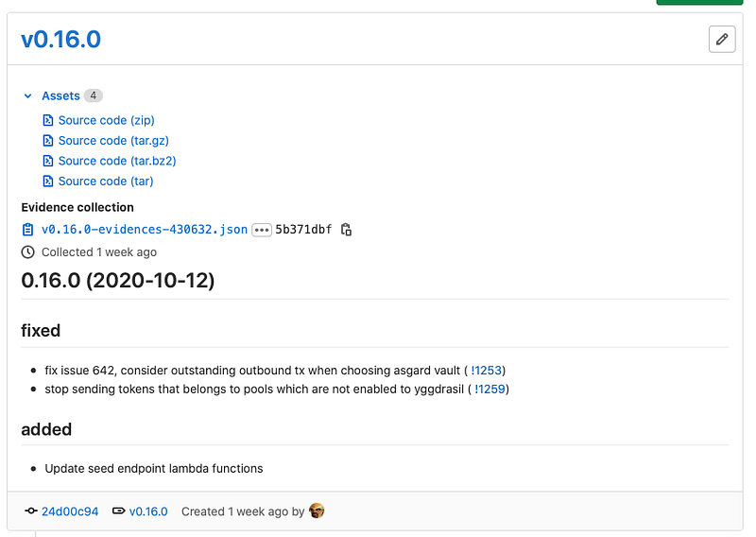Screen dimensions: 756x537
Task: Click the clipboard icon beside evidence json
Action: tap(28, 230)
